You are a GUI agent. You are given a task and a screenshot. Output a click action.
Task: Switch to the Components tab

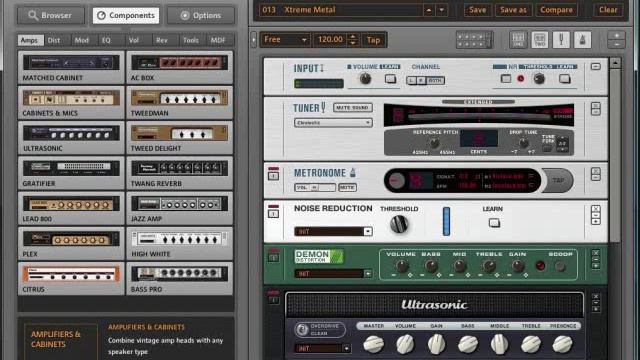(126, 16)
